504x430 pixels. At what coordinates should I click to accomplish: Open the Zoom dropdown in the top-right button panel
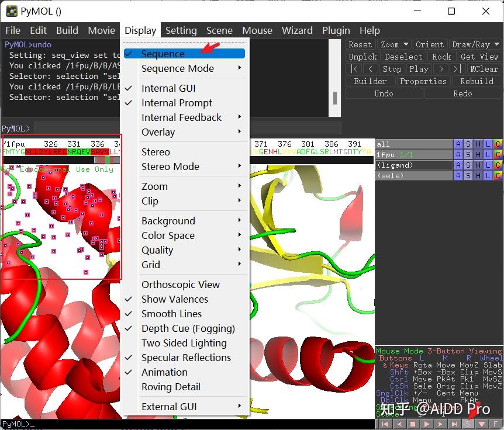pos(393,44)
